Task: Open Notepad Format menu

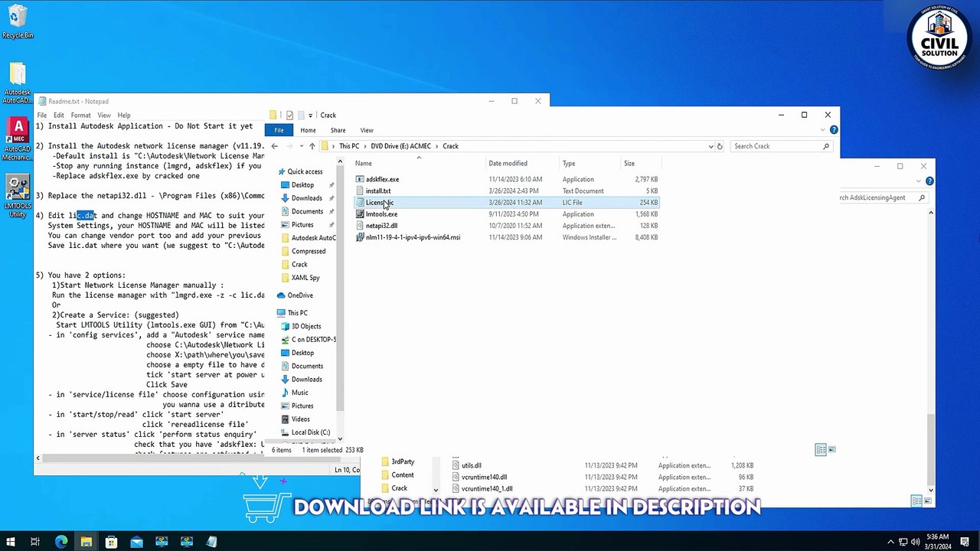Action: point(80,116)
